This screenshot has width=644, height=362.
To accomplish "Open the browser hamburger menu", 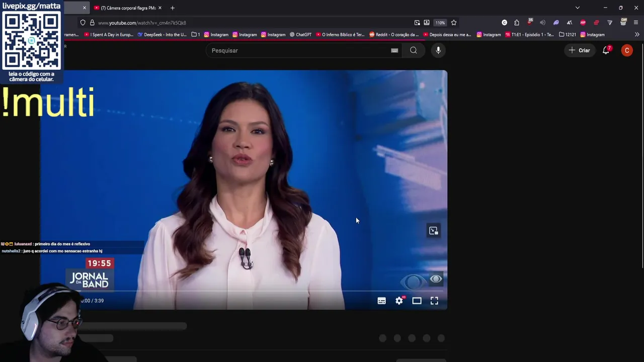I will 636,23.
